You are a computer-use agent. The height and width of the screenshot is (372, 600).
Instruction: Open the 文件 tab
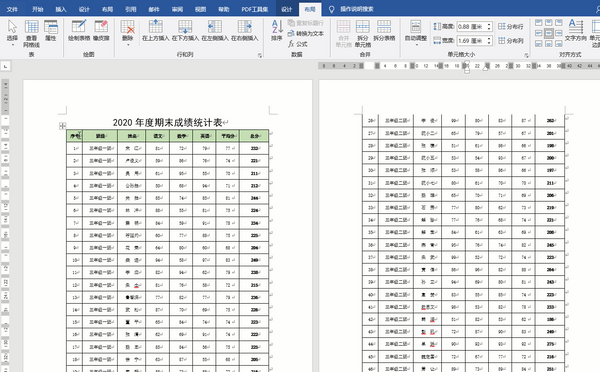point(12,9)
